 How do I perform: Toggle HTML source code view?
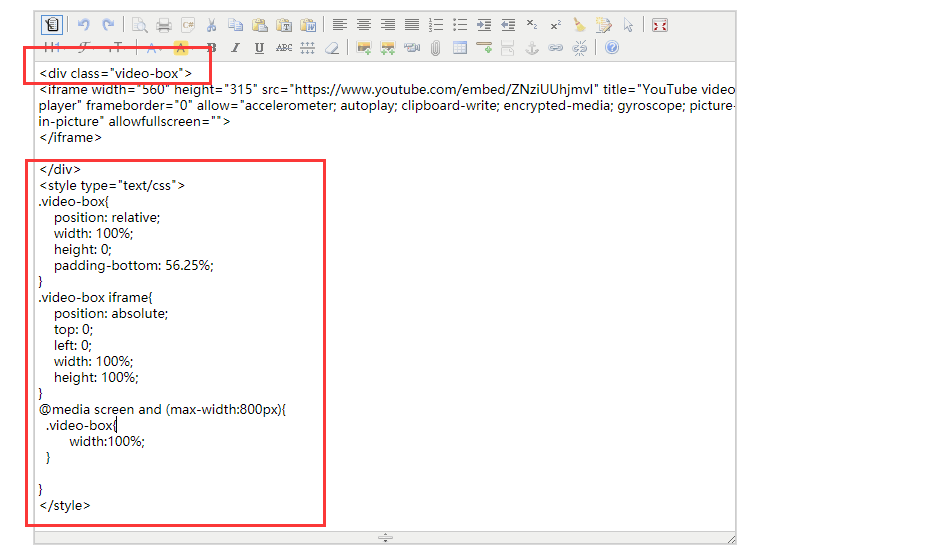[x=52, y=25]
